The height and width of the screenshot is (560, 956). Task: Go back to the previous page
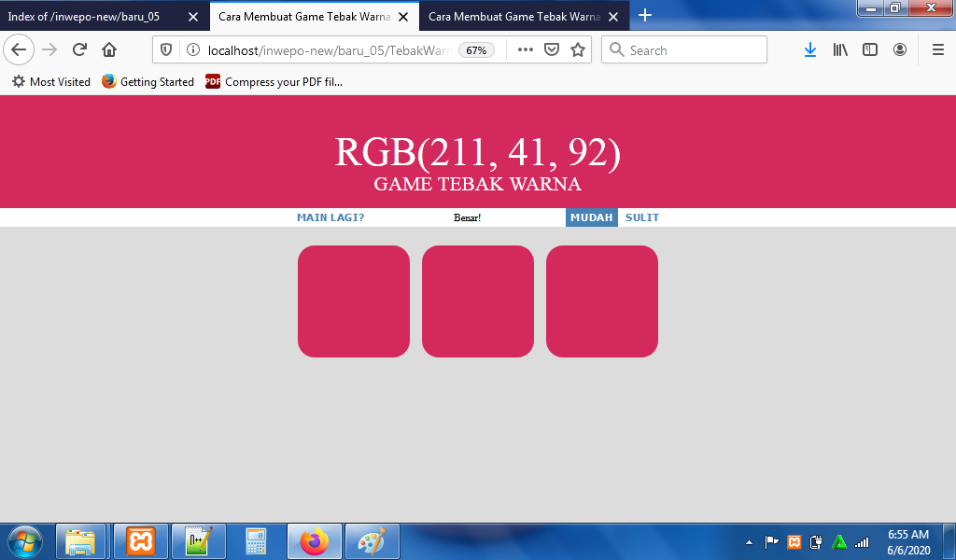coord(19,50)
